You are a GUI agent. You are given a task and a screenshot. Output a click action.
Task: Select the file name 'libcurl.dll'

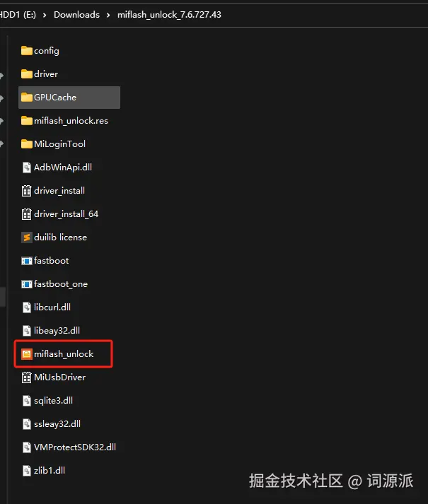pos(52,307)
